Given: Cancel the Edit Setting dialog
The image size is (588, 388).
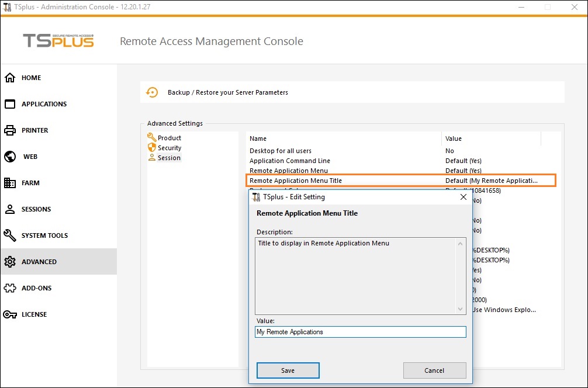Looking at the screenshot, I should (434, 370).
